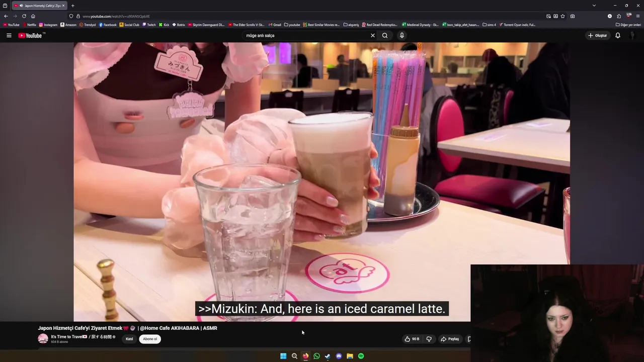Image resolution: width=644 pixels, height=362 pixels.
Task: Click the magnifier search button
Action: tap(385, 35)
